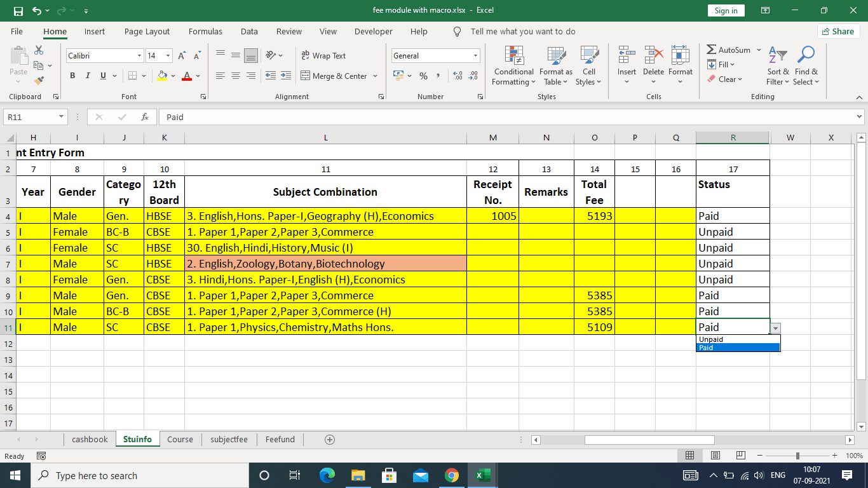868x488 pixels.
Task: Click the Share button
Action: pyautogui.click(x=839, y=31)
